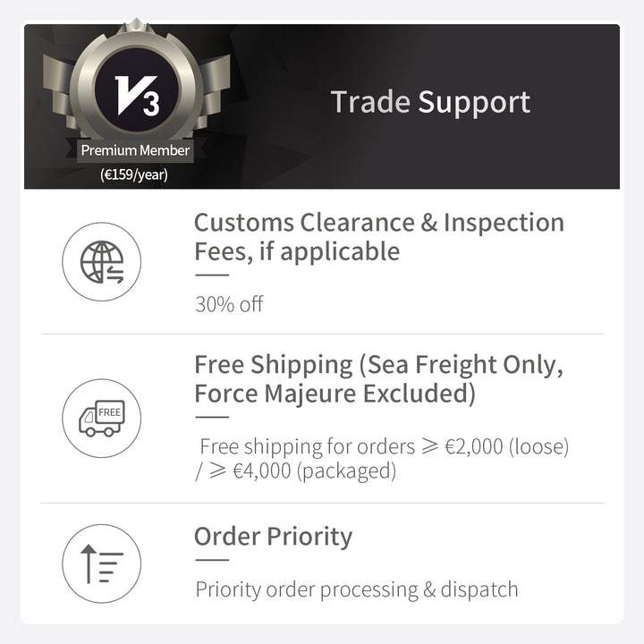
Task: Click the Order Priority heading
Action: (273, 537)
